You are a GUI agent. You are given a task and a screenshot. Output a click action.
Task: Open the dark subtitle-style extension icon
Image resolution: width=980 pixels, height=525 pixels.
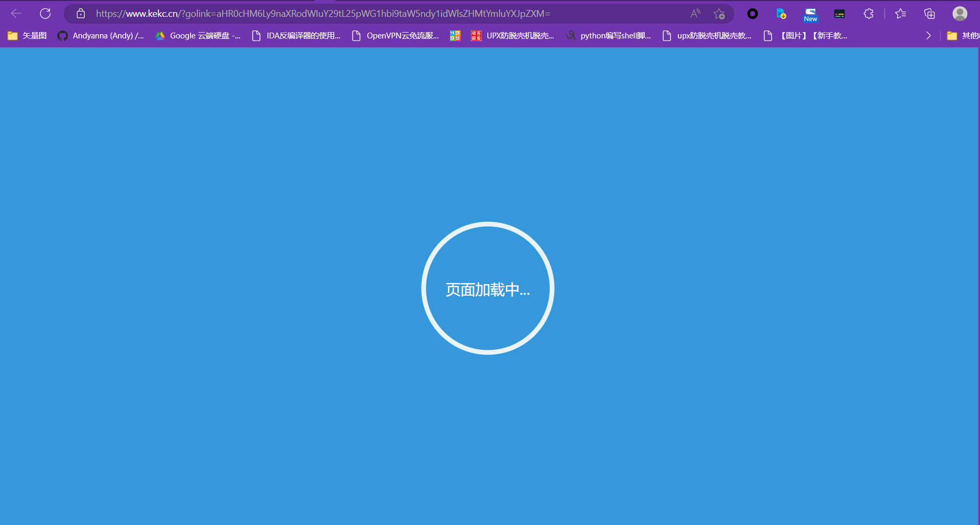coord(839,14)
